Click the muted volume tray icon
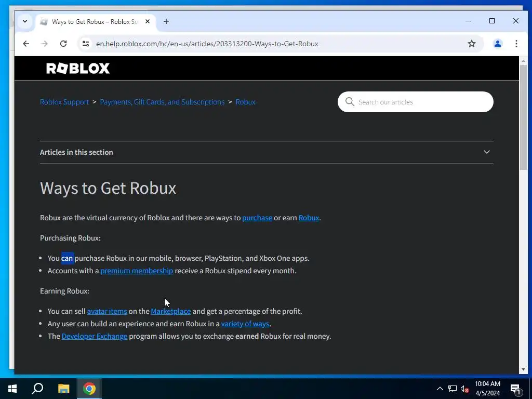The image size is (532, 399). [x=464, y=389]
